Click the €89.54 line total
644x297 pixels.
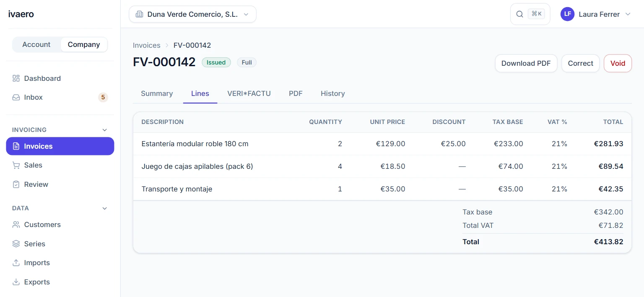(611, 166)
